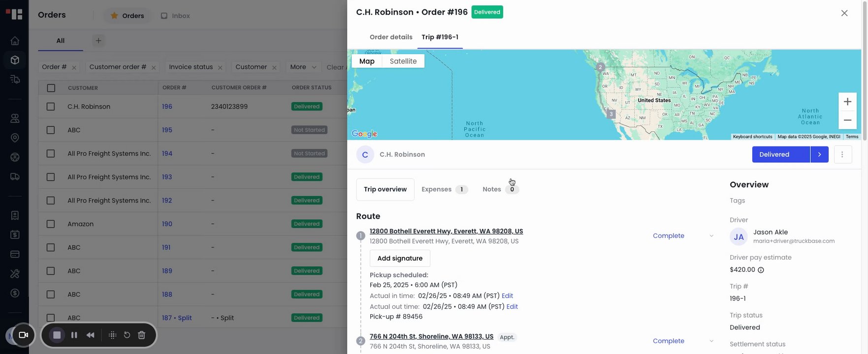
Task: Click the driver pay estimate info icon
Action: pos(761,270)
